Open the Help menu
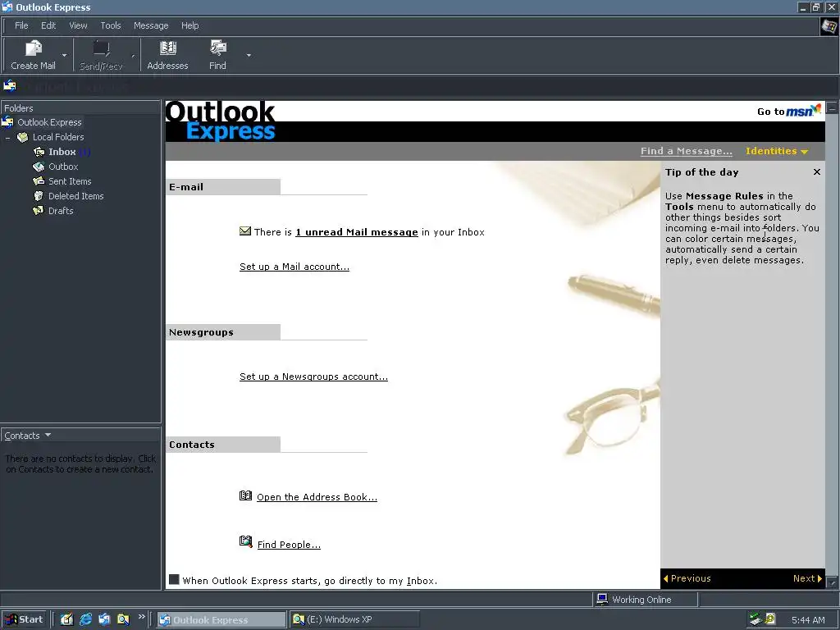 (x=189, y=25)
